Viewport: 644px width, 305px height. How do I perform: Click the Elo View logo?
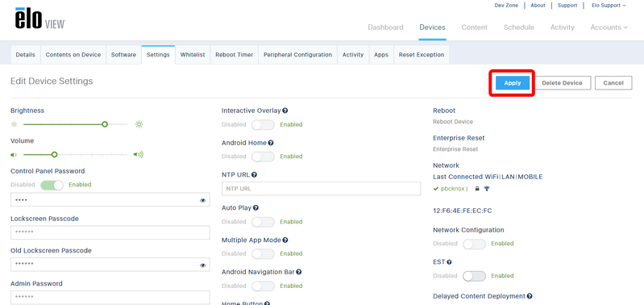[x=40, y=19]
